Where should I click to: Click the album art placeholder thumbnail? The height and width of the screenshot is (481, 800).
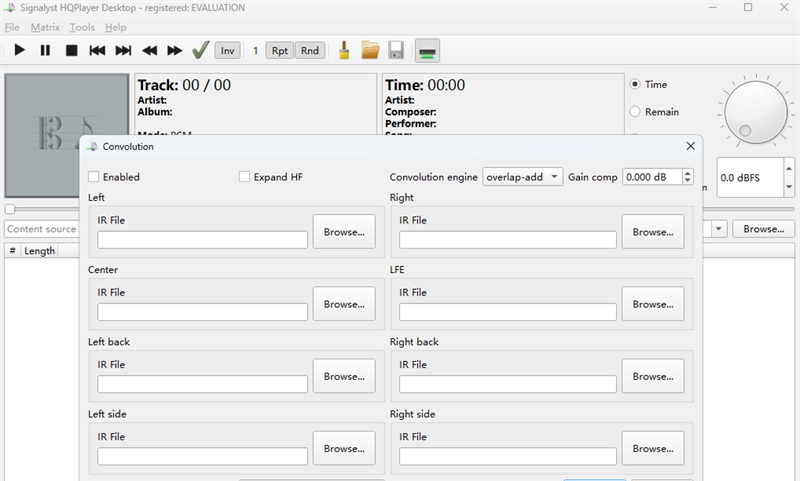pyautogui.click(x=67, y=135)
